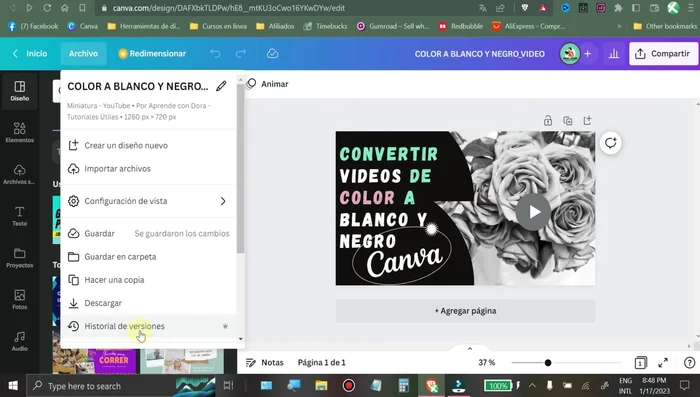Image resolution: width=700 pixels, height=397 pixels.
Task: Open the browser home button
Action: (65, 8)
